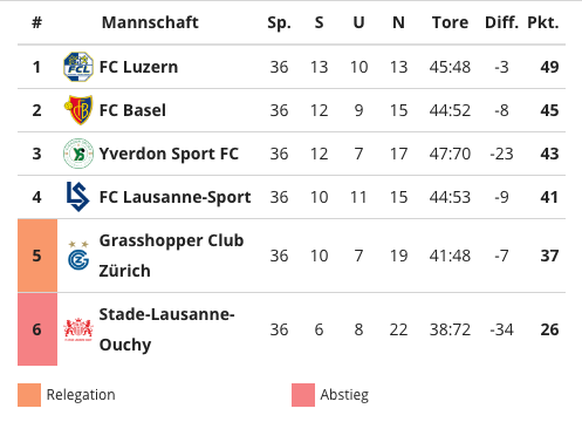Click the red Abstieg legend swatch
582x422 pixels.
point(303,395)
